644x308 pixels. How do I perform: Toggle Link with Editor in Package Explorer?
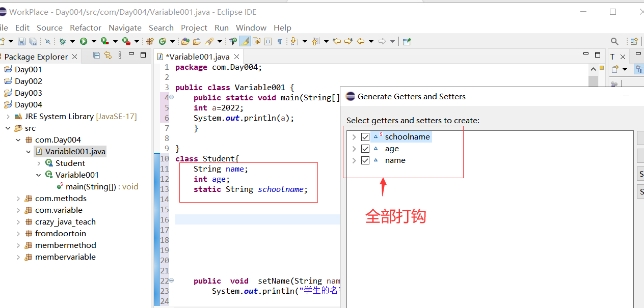(x=108, y=57)
